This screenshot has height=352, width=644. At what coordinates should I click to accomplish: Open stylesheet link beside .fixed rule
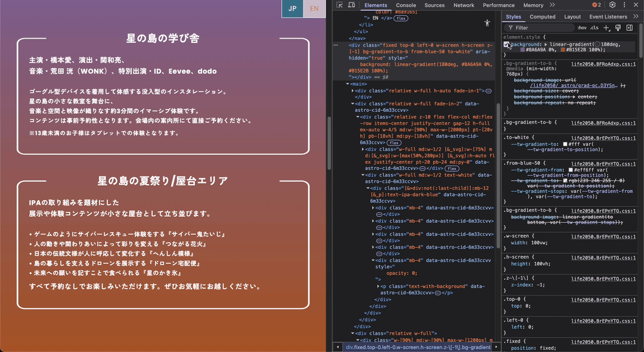(603, 342)
